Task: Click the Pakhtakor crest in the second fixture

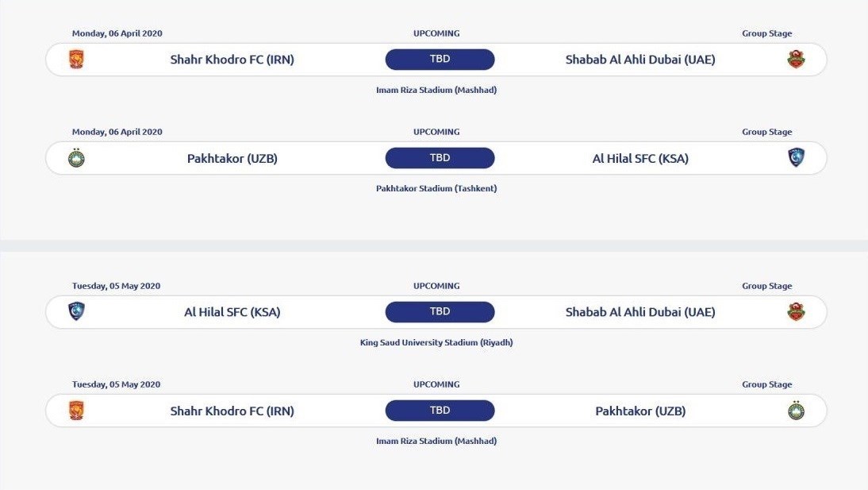Action: (x=76, y=157)
